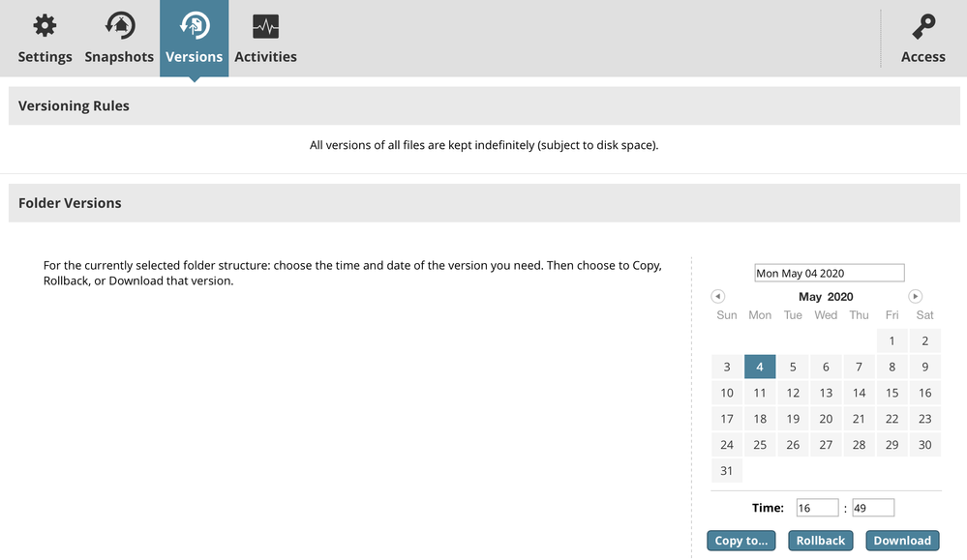Select the highlighted May 4 date

[x=760, y=367]
